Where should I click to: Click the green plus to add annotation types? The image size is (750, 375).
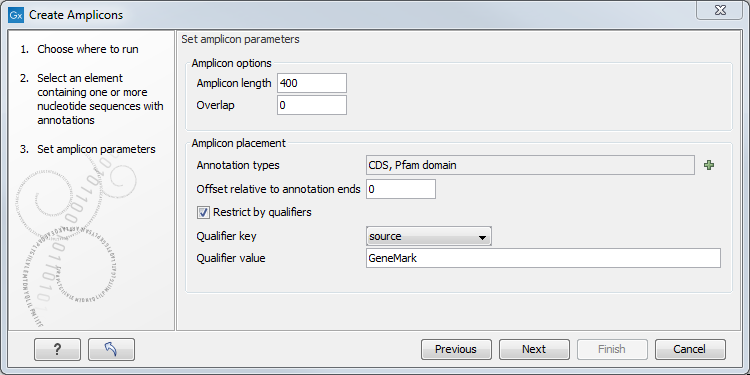pos(709,165)
